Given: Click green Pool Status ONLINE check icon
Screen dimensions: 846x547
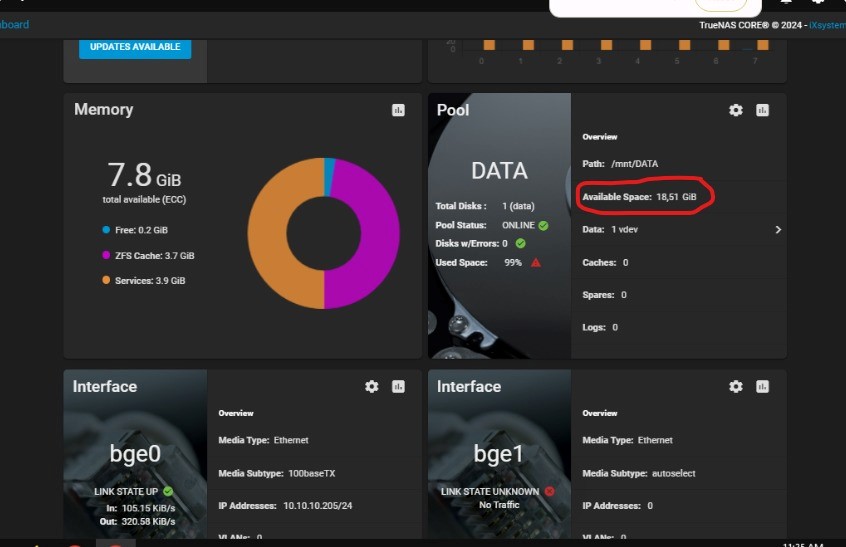Looking at the screenshot, I should [543, 225].
